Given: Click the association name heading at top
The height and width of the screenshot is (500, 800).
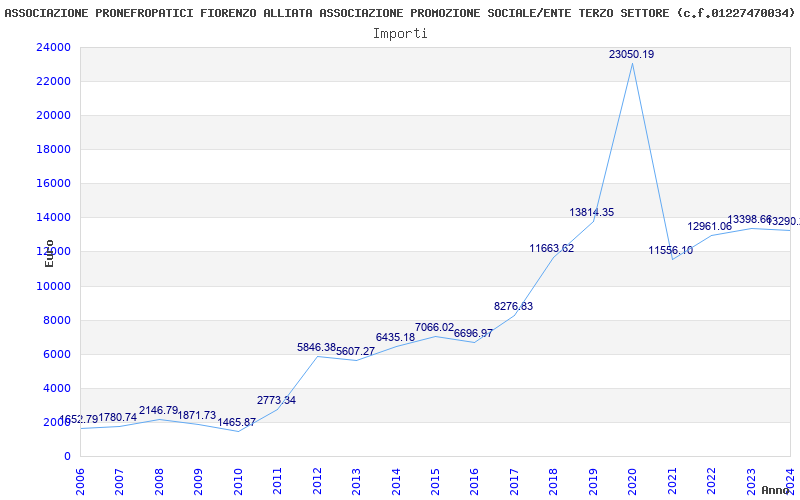Looking at the screenshot, I should (400, 13).
